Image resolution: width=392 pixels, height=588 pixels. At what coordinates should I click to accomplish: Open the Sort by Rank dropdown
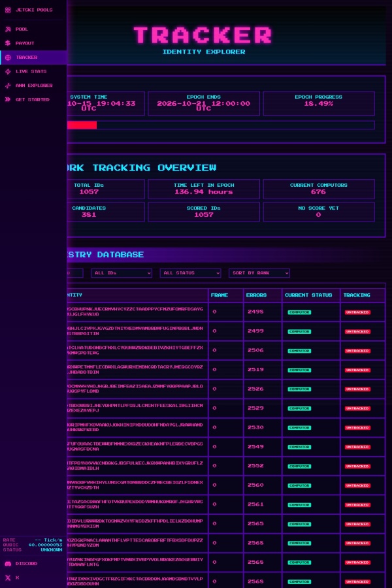point(259,273)
